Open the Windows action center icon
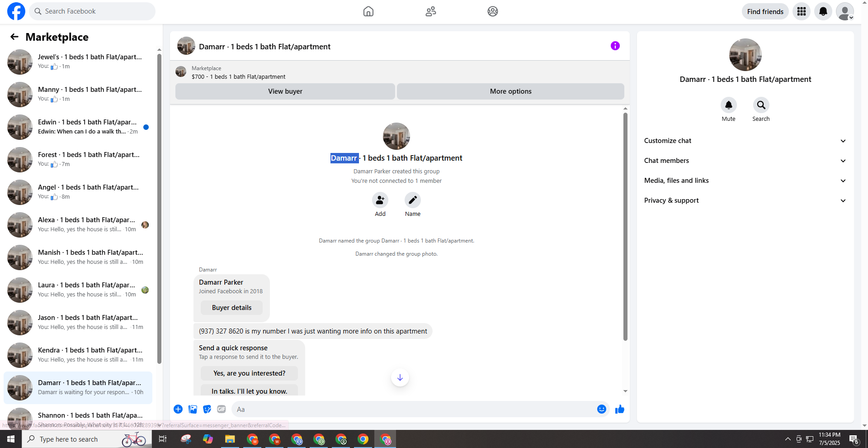This screenshot has height=448, width=868. tap(854, 439)
